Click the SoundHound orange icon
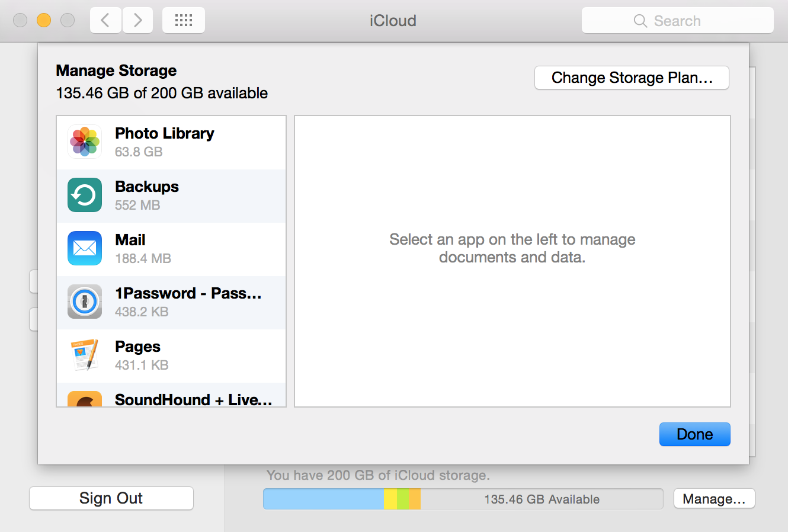 (x=85, y=399)
